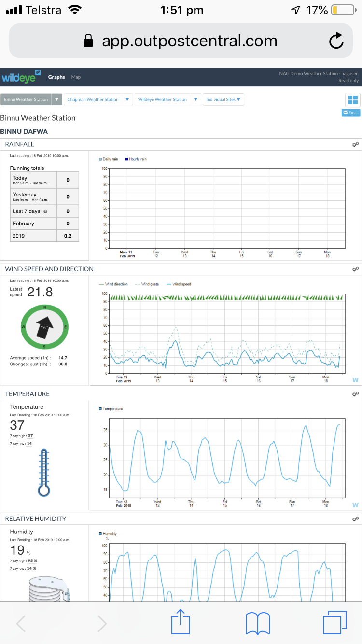Toggle Hourly rain legend series
Image resolution: width=362 pixels, height=644 pixels.
tap(137, 159)
